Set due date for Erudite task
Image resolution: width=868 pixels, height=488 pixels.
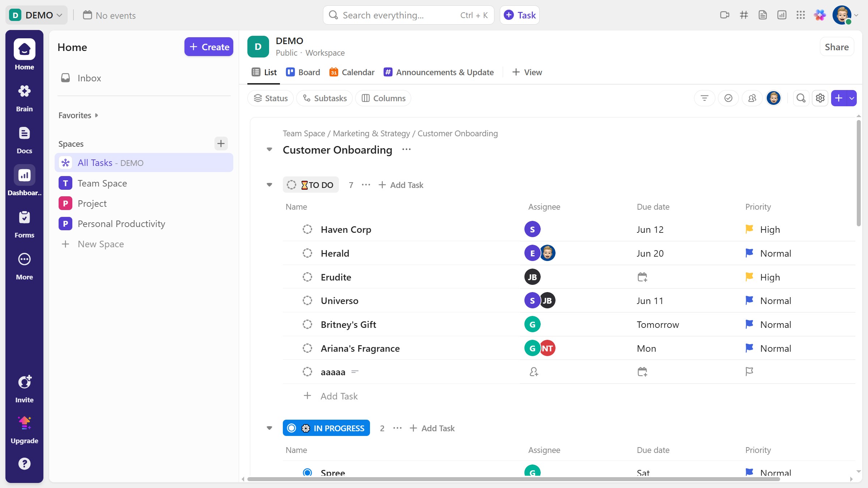pos(642,277)
